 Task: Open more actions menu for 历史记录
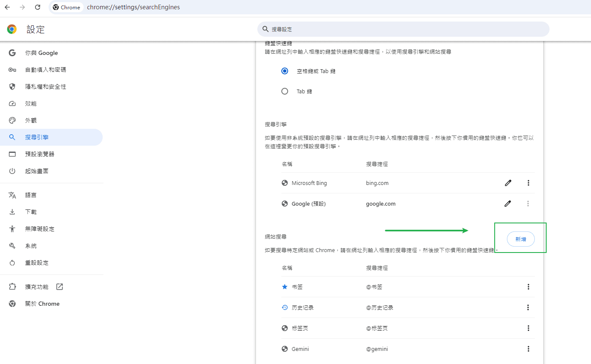tap(528, 307)
